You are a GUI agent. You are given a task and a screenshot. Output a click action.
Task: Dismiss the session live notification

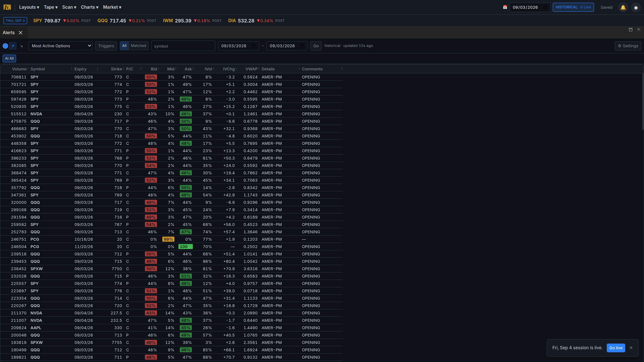coord(631,348)
